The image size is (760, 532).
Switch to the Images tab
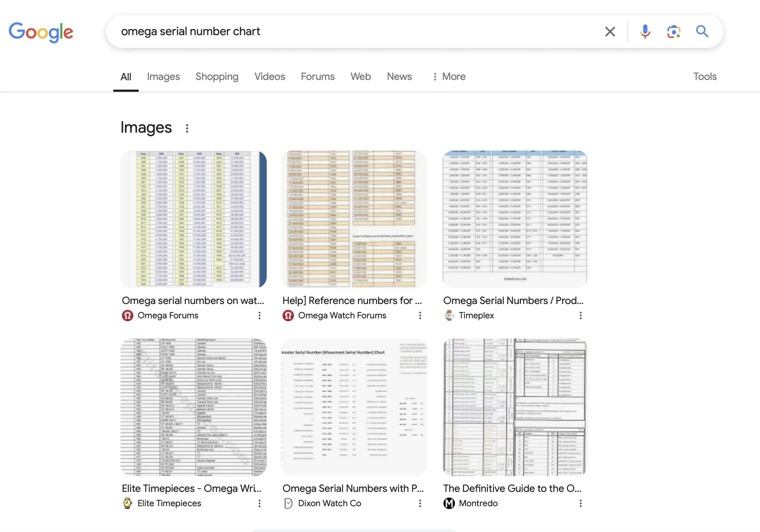(x=163, y=77)
